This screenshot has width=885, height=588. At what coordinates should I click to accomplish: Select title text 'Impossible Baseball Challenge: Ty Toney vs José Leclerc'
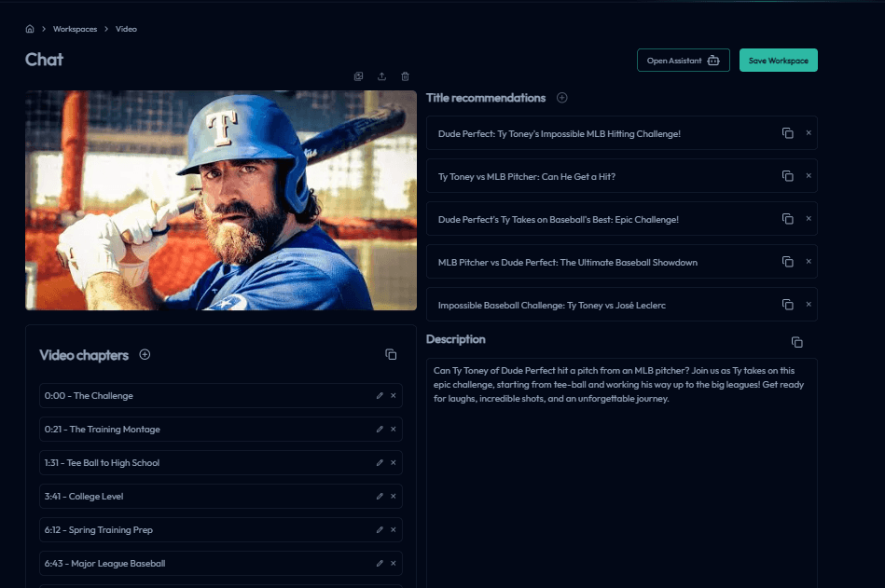552,305
